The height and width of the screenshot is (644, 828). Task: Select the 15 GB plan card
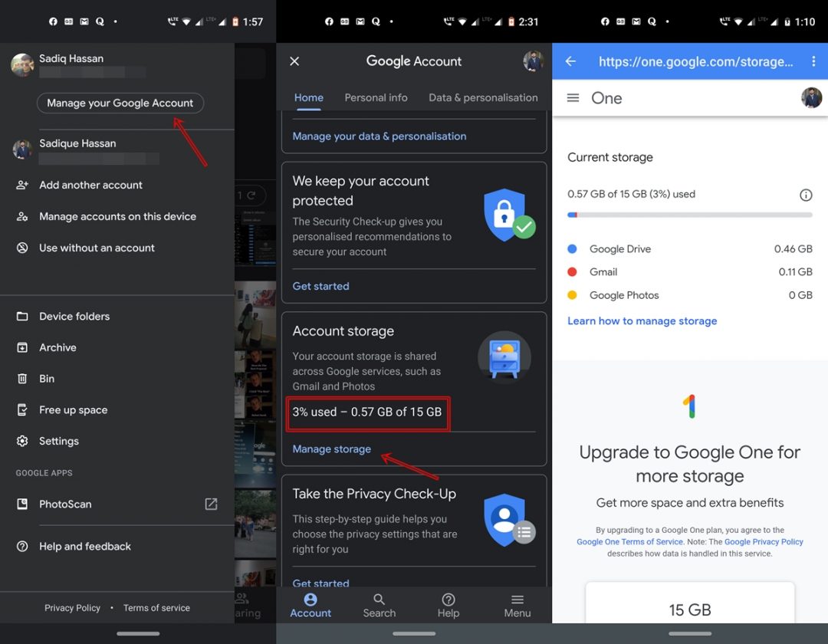(x=690, y=603)
